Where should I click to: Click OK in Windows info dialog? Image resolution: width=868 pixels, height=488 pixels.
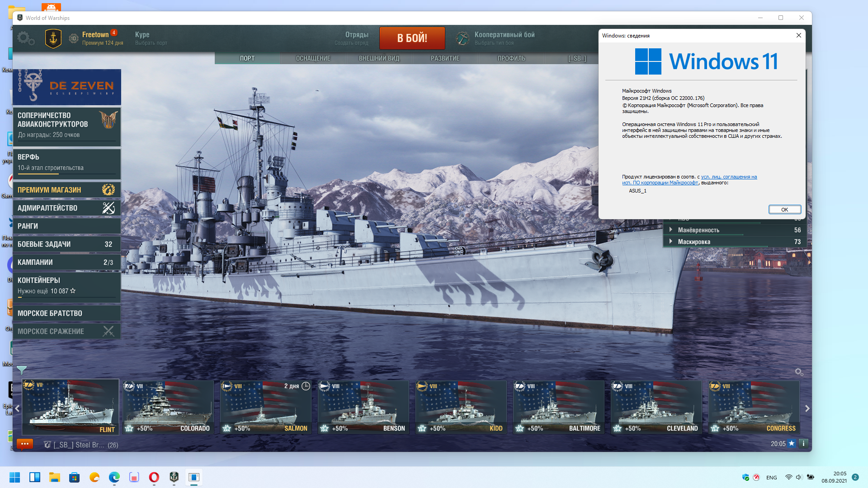pos(785,209)
